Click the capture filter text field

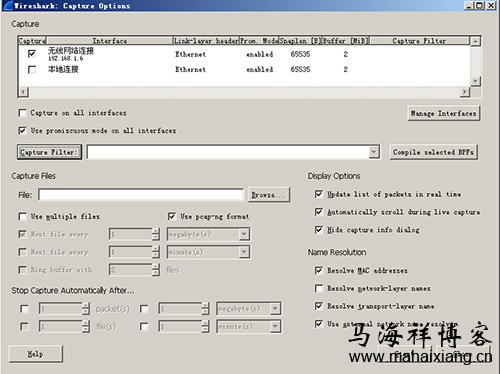point(229,152)
